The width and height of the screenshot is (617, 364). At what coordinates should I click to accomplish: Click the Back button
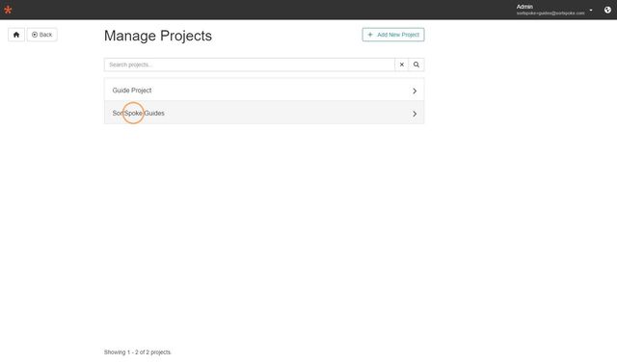pos(41,35)
